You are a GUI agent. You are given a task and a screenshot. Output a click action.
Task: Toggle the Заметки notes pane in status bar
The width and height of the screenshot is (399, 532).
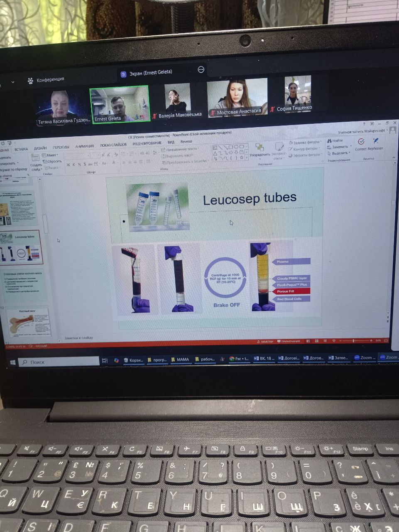coord(265,341)
